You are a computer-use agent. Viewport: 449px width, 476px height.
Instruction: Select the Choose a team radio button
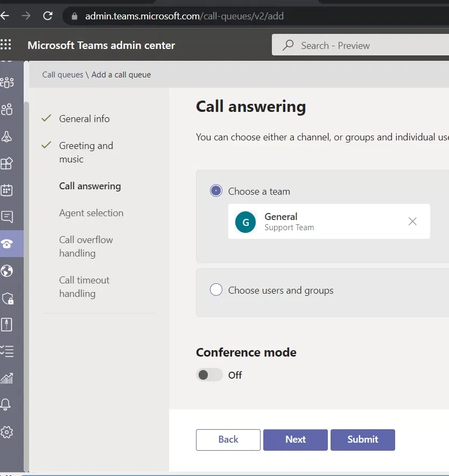[216, 191]
